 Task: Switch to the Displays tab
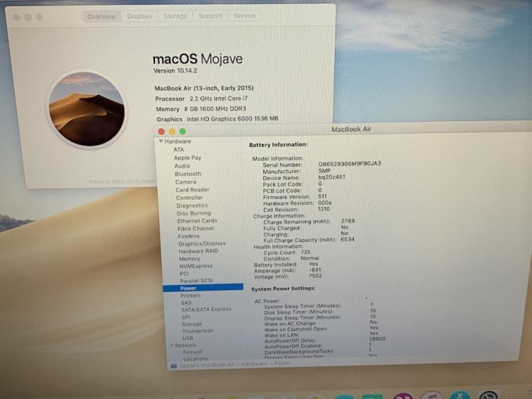(x=140, y=16)
